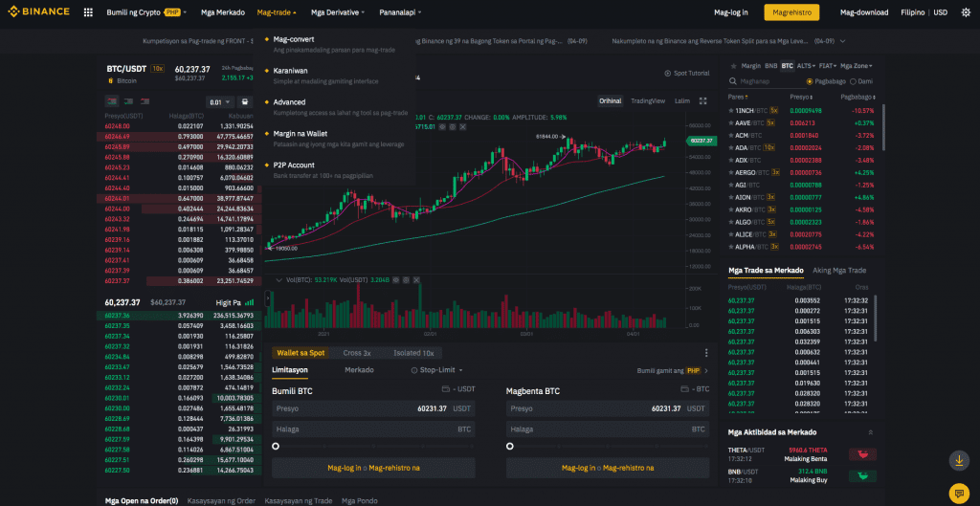Open the chat support bubble
This screenshot has height=506, width=980.
[958, 493]
